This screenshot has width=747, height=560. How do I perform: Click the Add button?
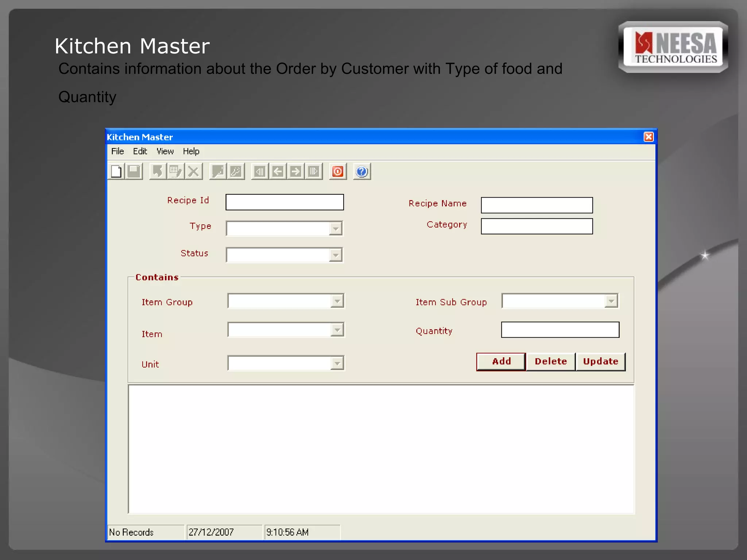coord(501,362)
